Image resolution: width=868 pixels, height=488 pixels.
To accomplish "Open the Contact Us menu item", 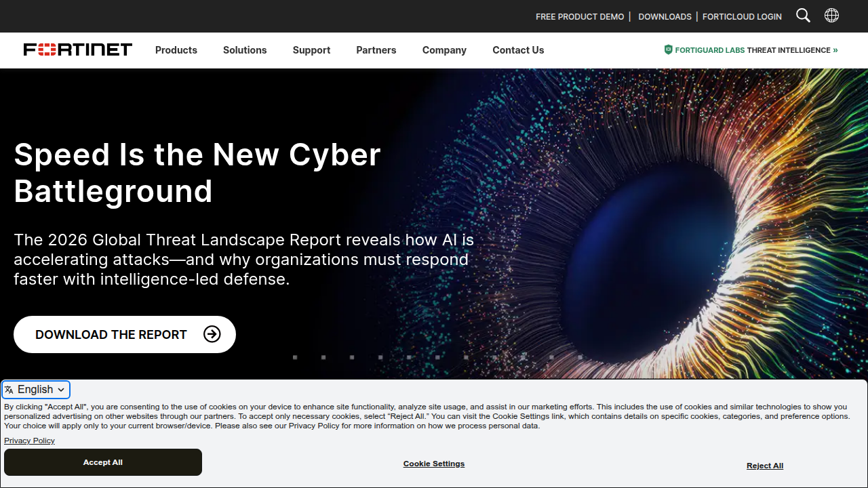I will (x=518, y=50).
